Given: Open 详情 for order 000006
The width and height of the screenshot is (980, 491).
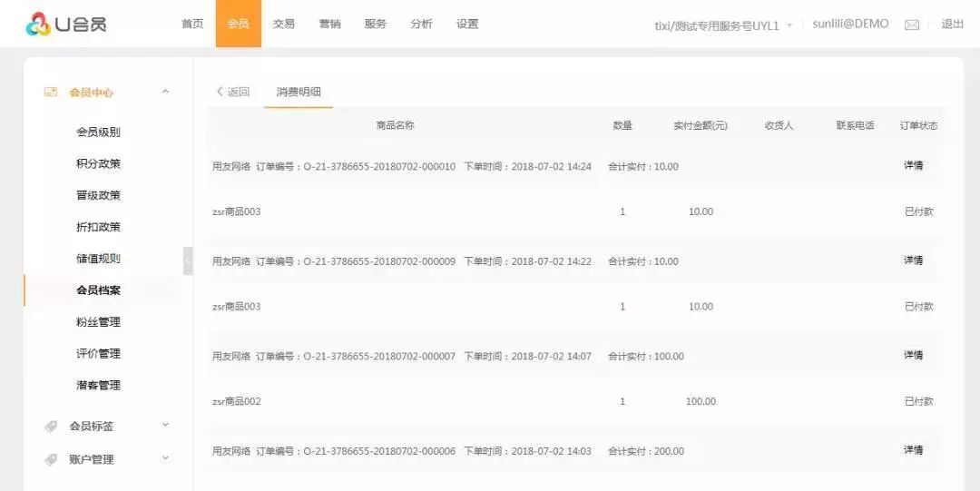Looking at the screenshot, I should [913, 450].
